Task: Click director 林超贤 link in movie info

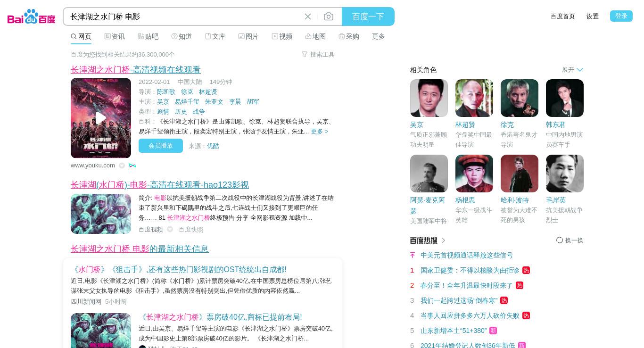Action: click(x=208, y=91)
